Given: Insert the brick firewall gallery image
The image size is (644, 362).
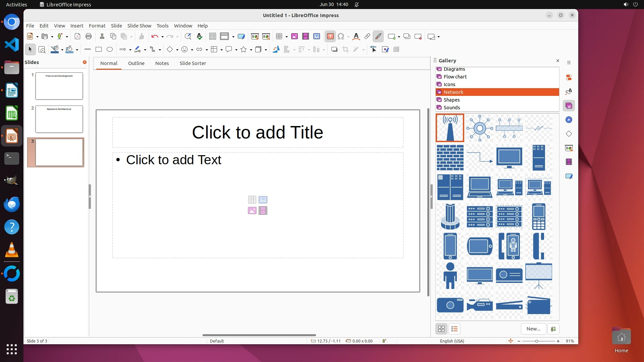Looking at the screenshot, I should point(450,158).
